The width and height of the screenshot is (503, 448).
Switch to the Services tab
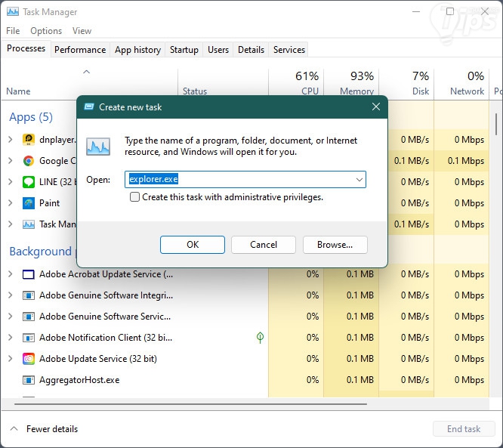pyautogui.click(x=289, y=50)
